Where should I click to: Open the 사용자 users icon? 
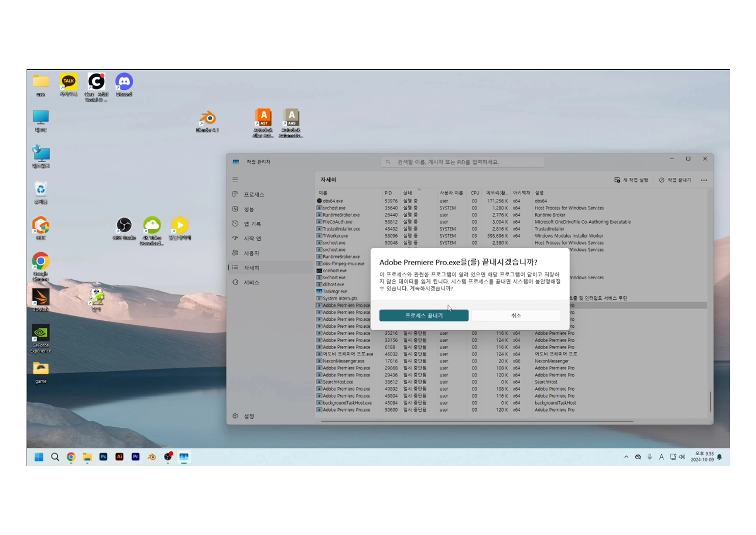pos(235,253)
